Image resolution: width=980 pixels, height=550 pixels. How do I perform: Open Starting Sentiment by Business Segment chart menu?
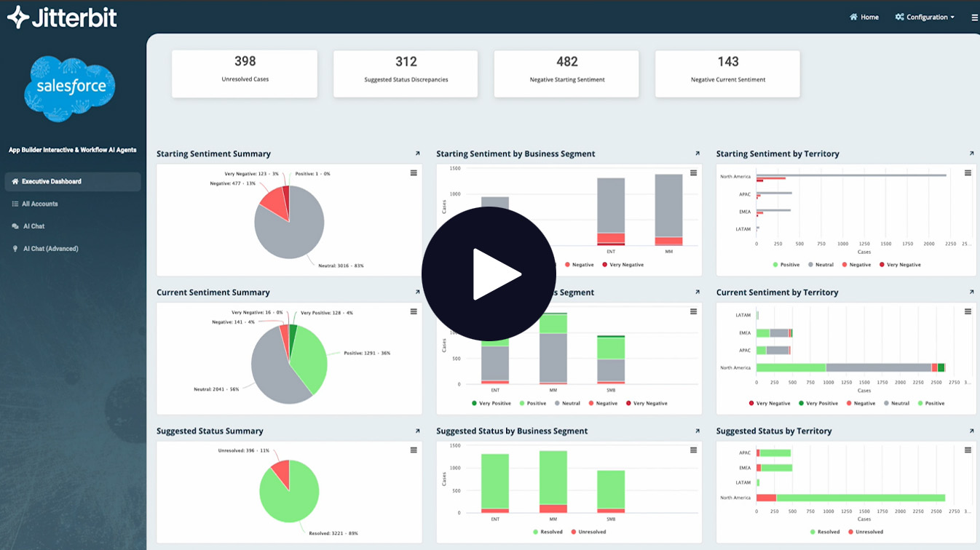click(x=693, y=173)
